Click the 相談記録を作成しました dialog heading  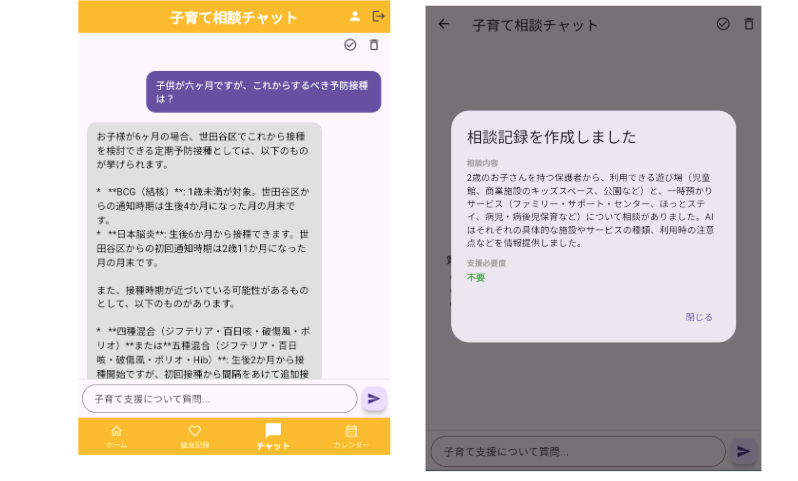tap(551, 137)
